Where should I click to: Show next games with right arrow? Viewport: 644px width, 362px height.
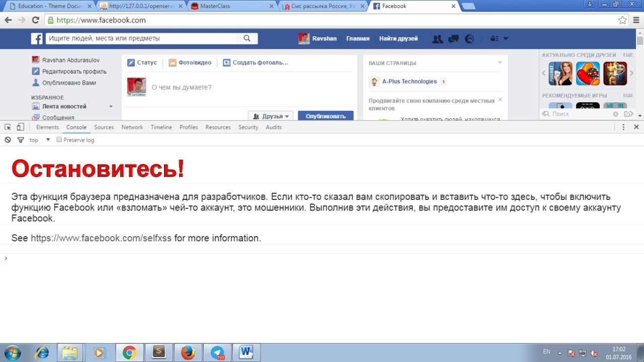click(x=631, y=74)
